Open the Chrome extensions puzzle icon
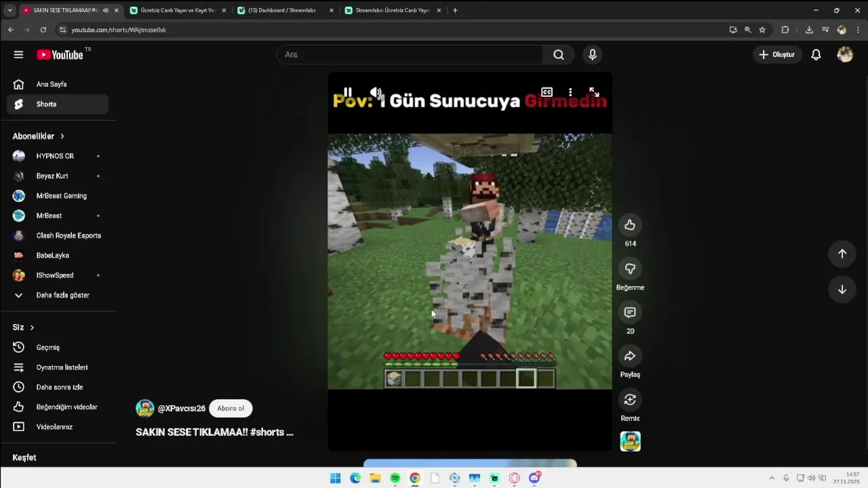 (785, 30)
